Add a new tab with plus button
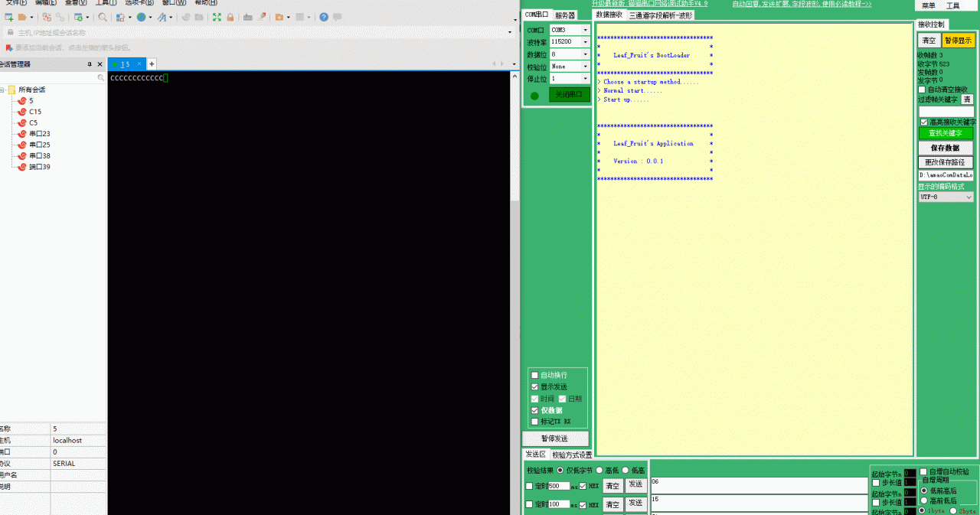 click(x=152, y=64)
